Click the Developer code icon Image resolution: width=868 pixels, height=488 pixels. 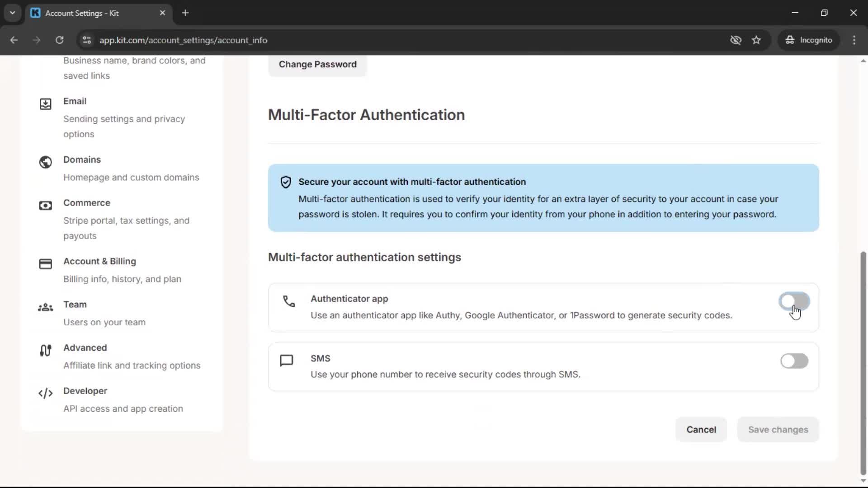pyautogui.click(x=45, y=393)
